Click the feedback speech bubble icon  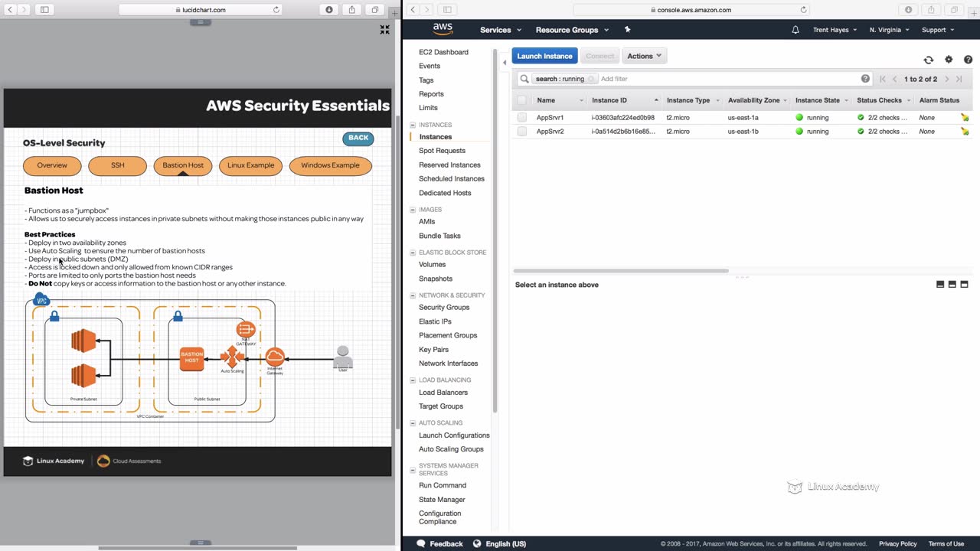coord(420,543)
